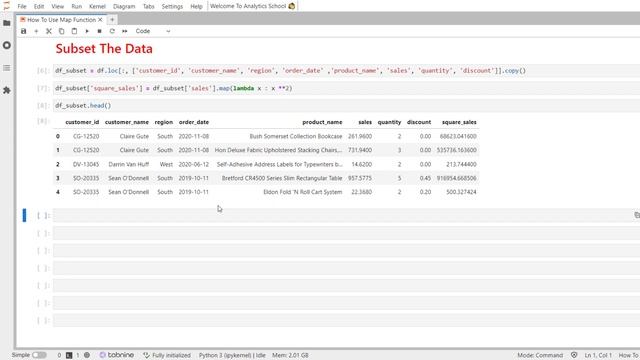640x360 pixels.
Task: Click the region column header
Action: point(164,122)
